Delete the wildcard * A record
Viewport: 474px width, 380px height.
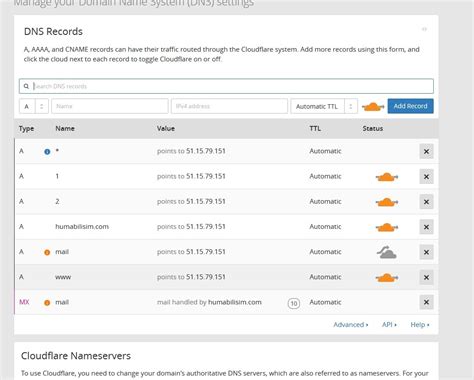[x=426, y=151]
